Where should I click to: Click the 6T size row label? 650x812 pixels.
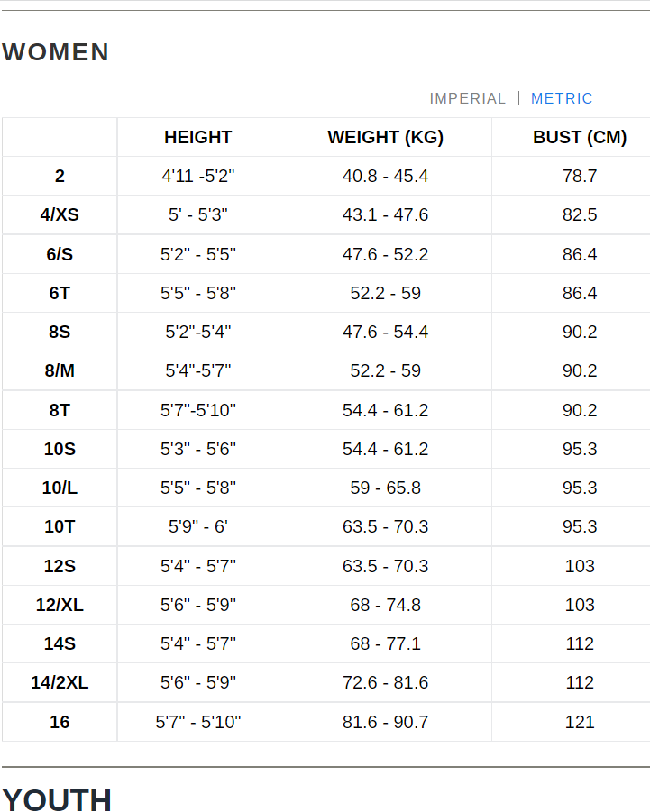[x=60, y=293]
